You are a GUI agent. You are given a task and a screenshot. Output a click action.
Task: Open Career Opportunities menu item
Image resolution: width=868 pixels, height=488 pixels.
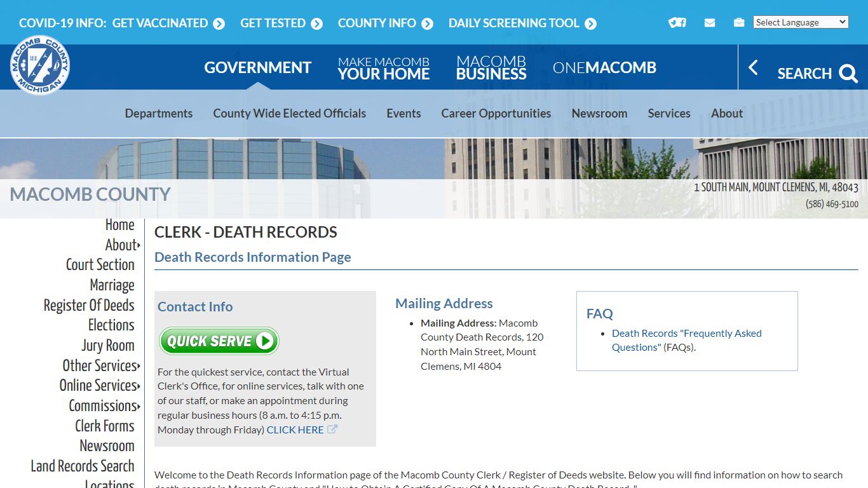(496, 113)
